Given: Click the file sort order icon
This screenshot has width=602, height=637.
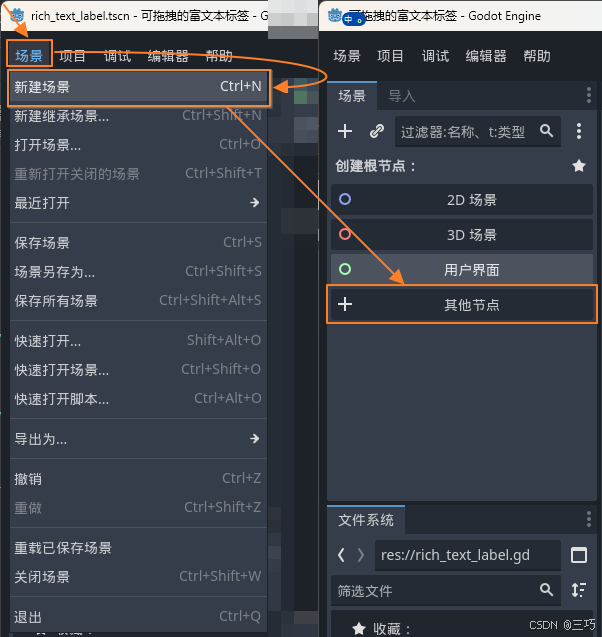Looking at the screenshot, I should 578,590.
